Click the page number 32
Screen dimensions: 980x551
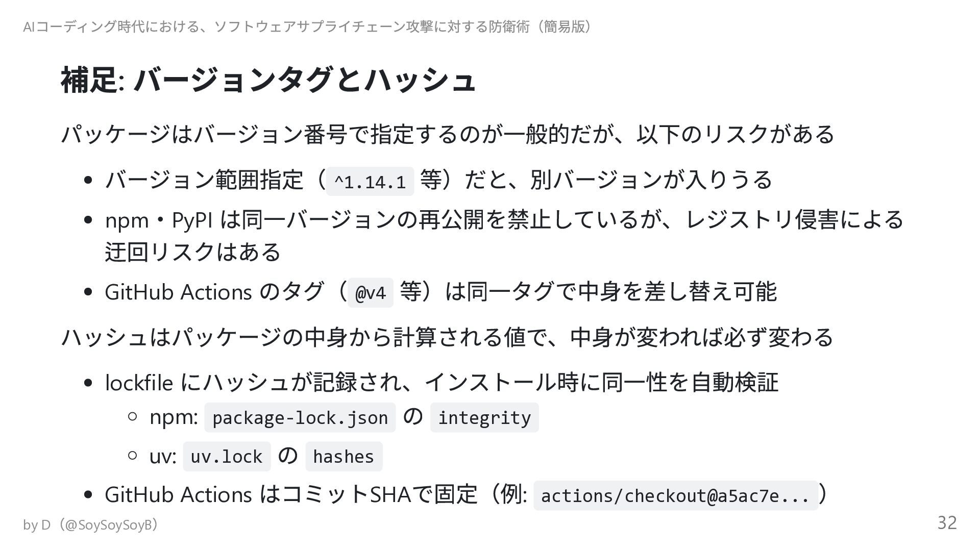click(x=947, y=523)
